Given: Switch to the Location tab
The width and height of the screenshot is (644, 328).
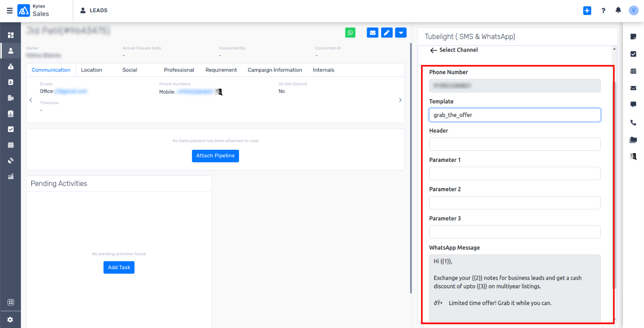Looking at the screenshot, I should [92, 70].
